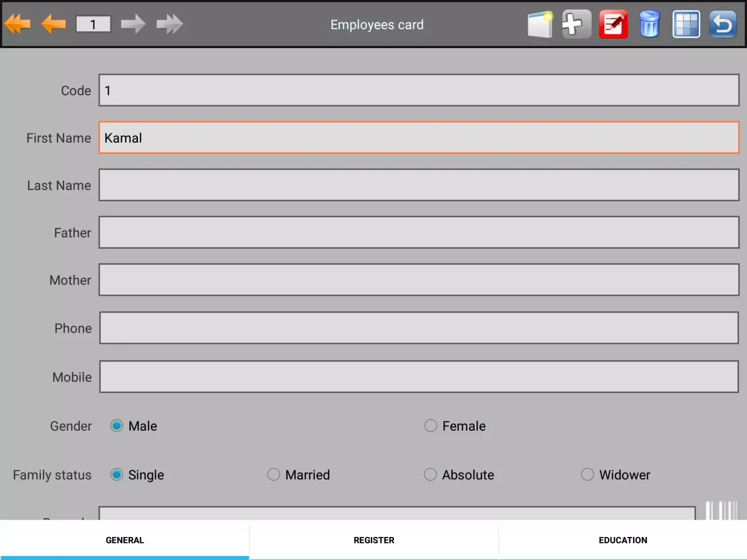Viewport: 747px width, 560px height.
Task: Click the First Name field with Kamal
Action: (419, 138)
